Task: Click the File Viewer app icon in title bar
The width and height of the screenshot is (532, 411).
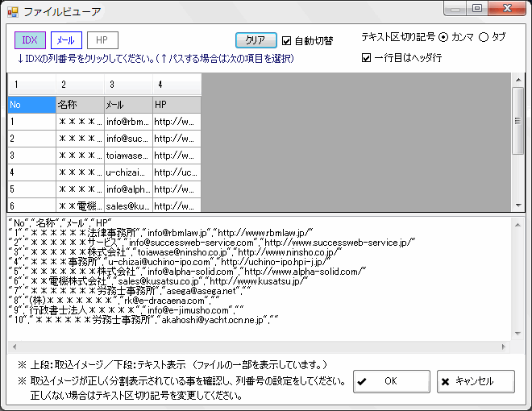Action: 12,11
